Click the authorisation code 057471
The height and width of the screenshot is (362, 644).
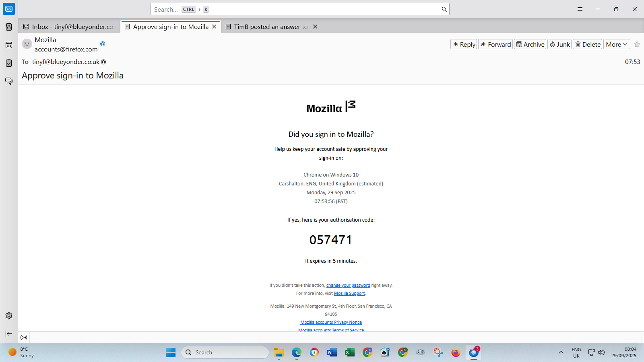click(x=331, y=240)
